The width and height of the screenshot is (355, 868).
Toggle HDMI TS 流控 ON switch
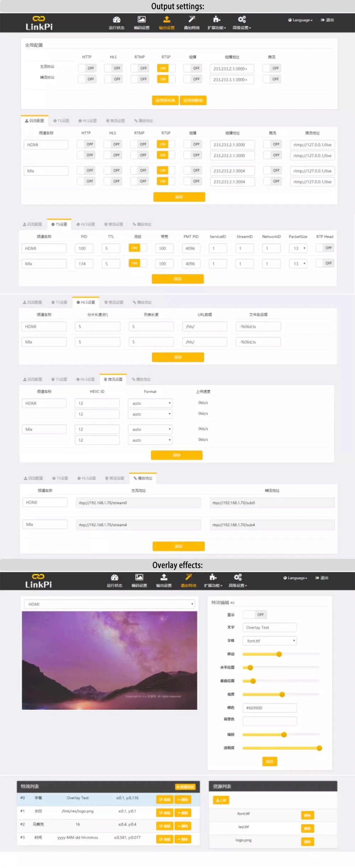138,248
